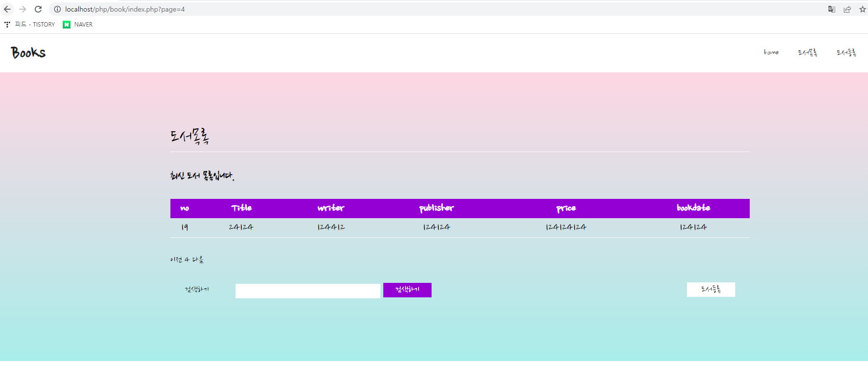Viewport: 868px width, 377px height.
Task: Go to next page via 다음
Action: 198,260
